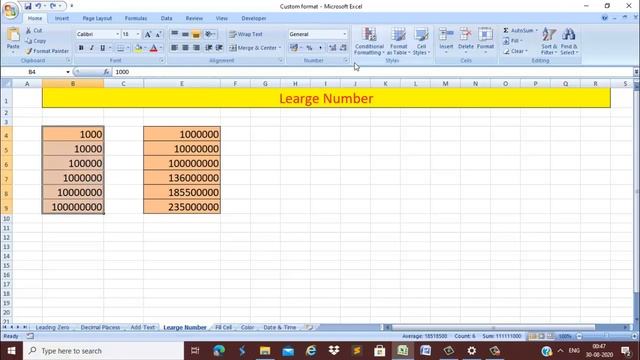Save the workbook from Quick Access
The height and width of the screenshot is (360, 640).
(27, 6)
